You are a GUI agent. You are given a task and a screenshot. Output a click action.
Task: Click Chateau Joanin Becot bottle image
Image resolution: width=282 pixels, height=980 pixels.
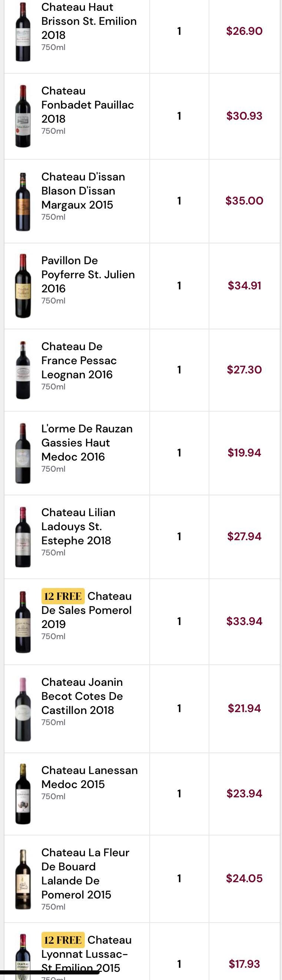(23, 709)
